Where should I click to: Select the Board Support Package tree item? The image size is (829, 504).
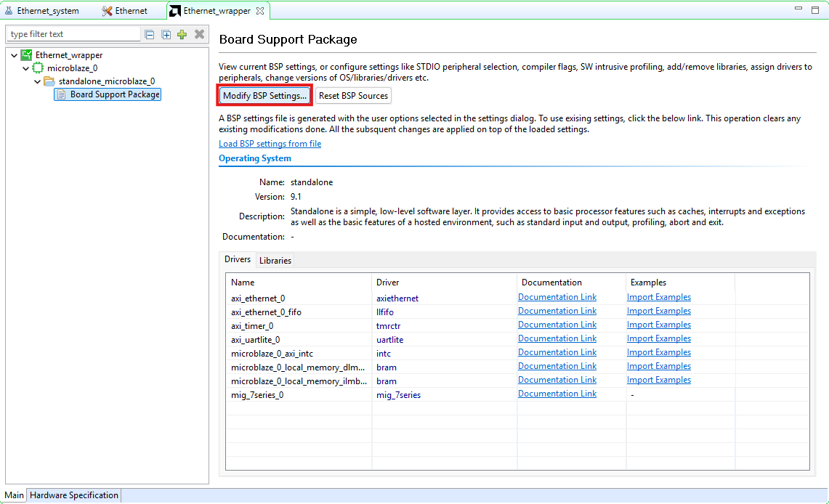pyautogui.click(x=114, y=94)
